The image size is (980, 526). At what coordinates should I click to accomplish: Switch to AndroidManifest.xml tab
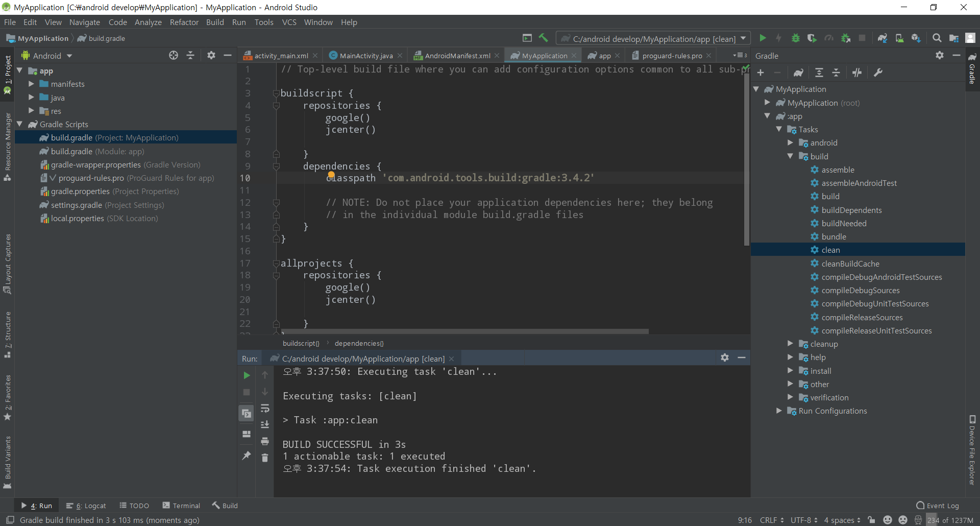457,56
